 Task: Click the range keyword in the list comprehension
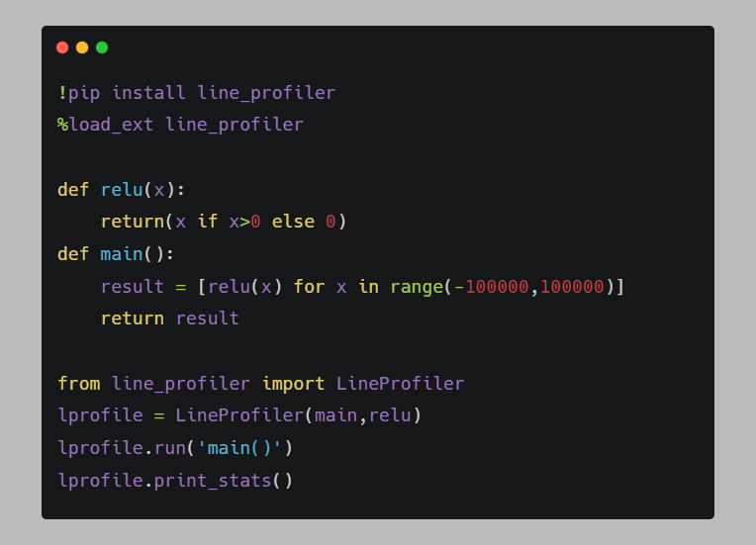pos(417,287)
